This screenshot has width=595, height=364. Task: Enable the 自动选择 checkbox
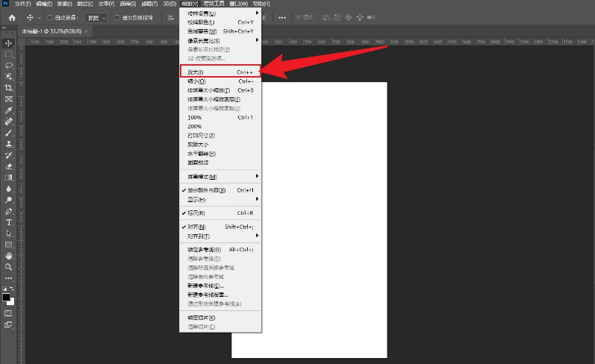[49, 17]
